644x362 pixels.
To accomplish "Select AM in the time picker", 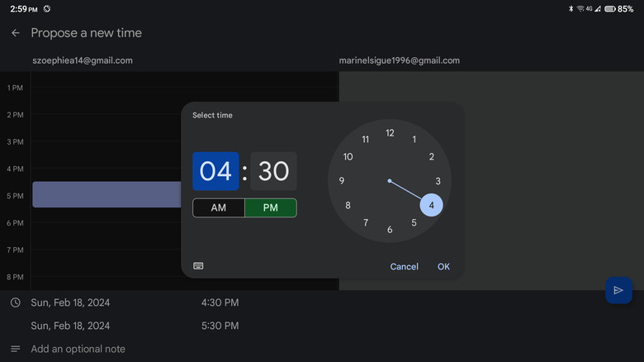I will click(219, 207).
